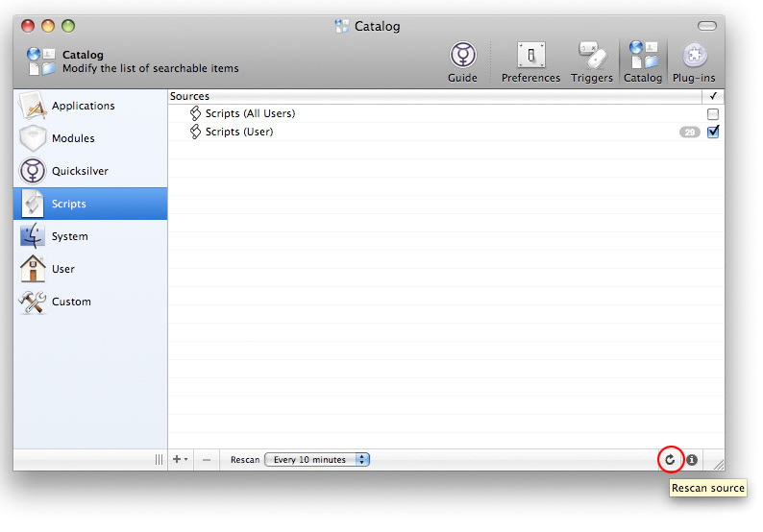This screenshot has width=763, height=532.
Task: Click the Quicksilver logo sidebar icon
Action: pos(33,171)
